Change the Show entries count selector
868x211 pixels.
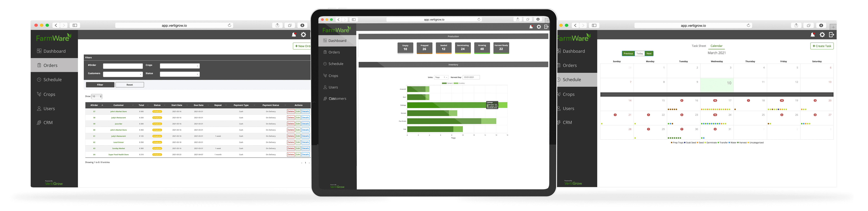click(97, 96)
